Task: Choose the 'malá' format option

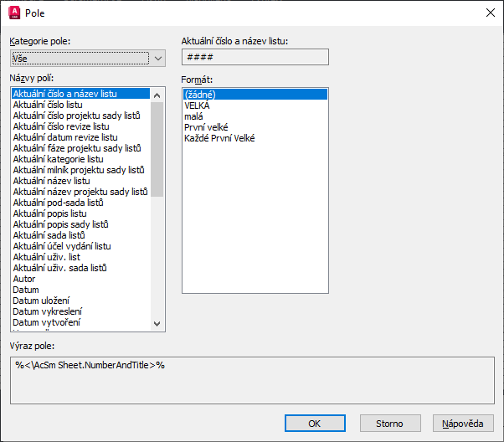Action: (193, 116)
